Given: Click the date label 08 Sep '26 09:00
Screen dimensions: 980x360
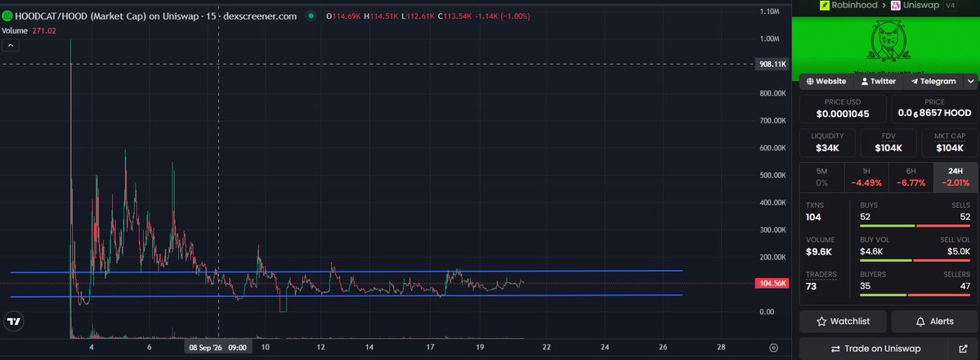Looking at the screenshot, I should coord(218,348).
